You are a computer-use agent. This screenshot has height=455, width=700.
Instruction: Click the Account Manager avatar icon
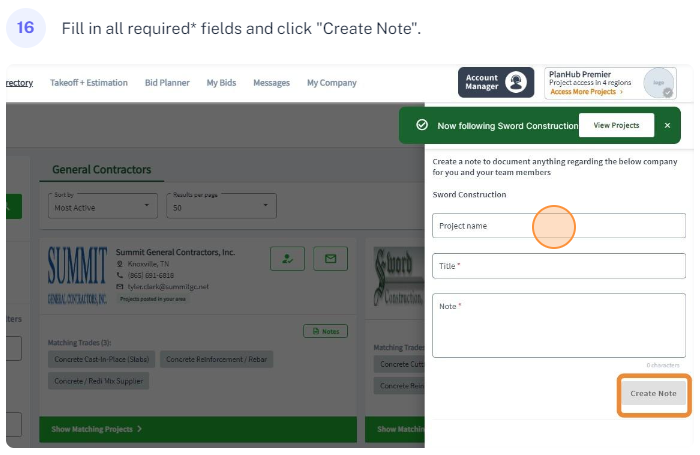click(516, 83)
